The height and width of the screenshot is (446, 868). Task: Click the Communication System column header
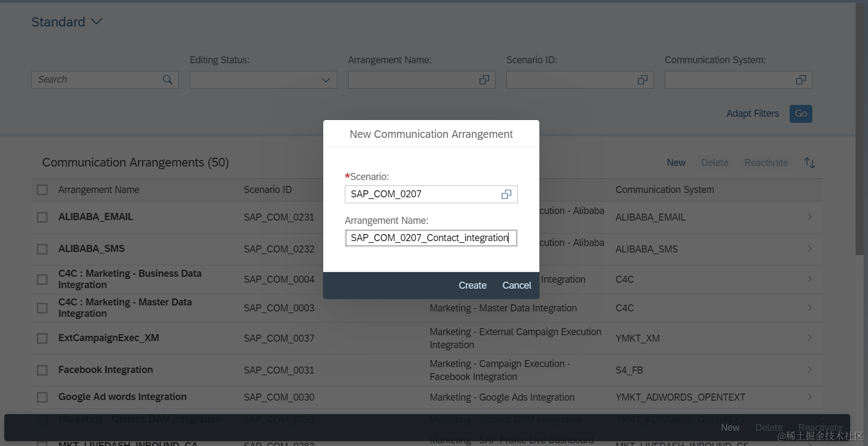point(665,190)
